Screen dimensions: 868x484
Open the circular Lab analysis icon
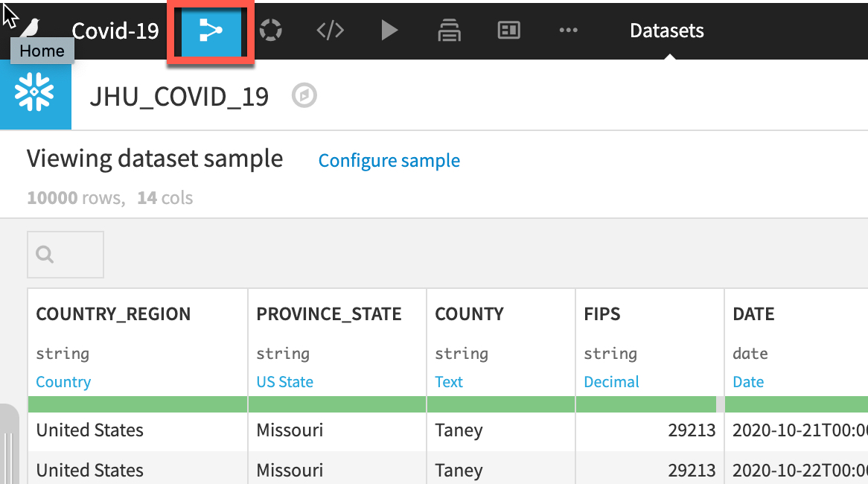tap(270, 31)
